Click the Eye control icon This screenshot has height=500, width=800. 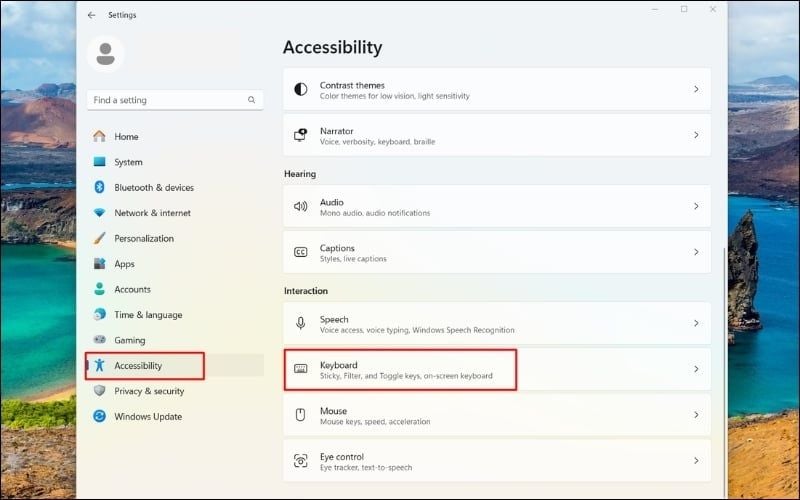[301, 461]
